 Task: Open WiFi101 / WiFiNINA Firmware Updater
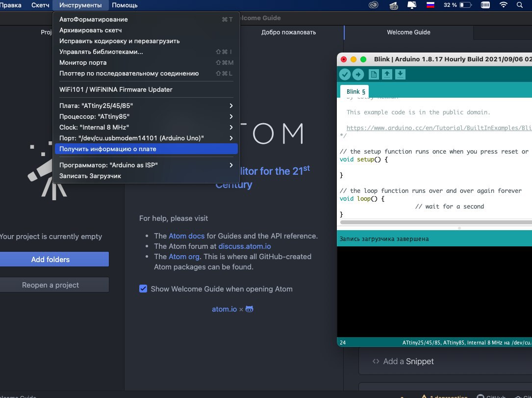[x=146, y=90]
